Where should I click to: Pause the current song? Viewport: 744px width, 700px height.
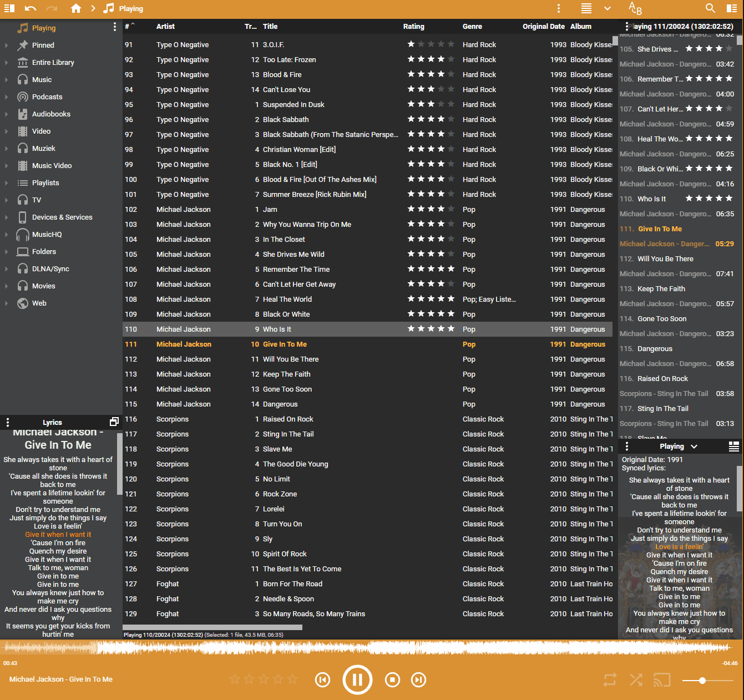point(357,679)
